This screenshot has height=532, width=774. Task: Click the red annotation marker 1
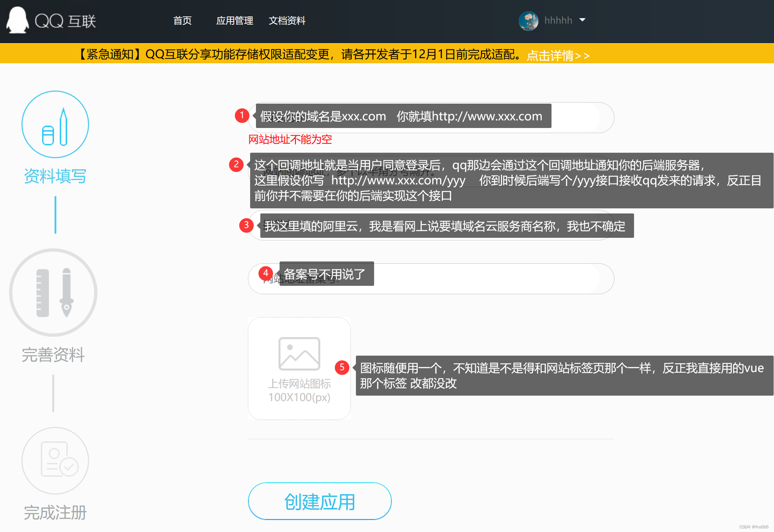tap(242, 115)
